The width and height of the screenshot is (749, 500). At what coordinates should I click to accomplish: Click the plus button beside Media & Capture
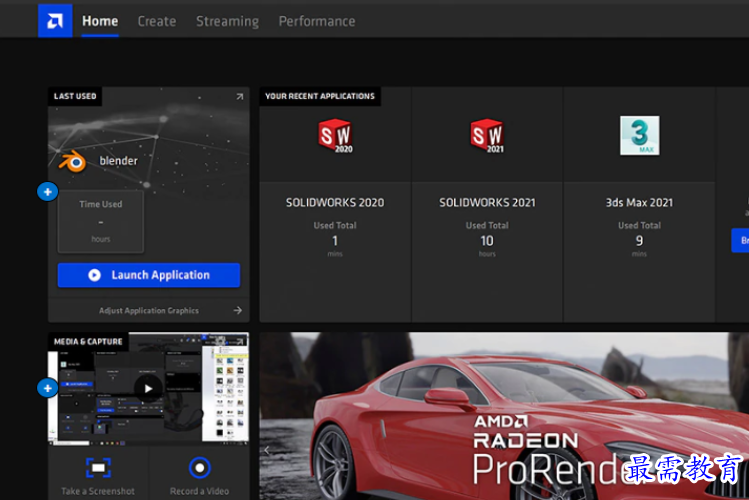48,388
